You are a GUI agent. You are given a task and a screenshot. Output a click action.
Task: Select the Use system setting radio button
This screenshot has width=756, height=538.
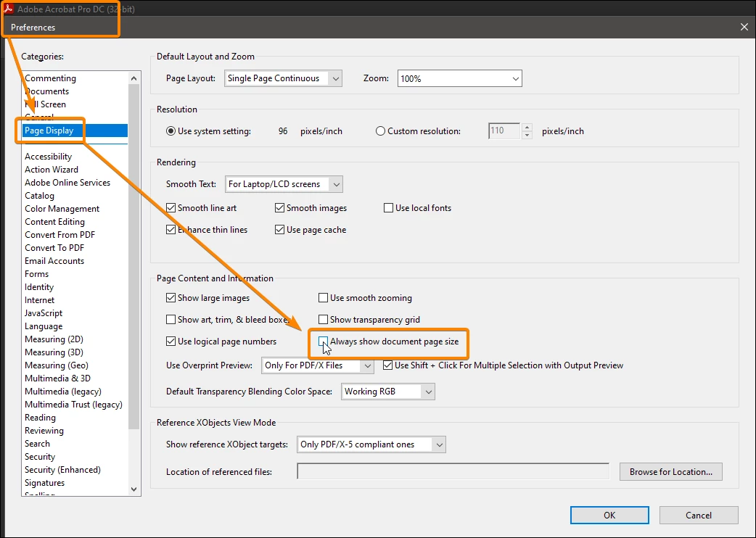coord(170,131)
